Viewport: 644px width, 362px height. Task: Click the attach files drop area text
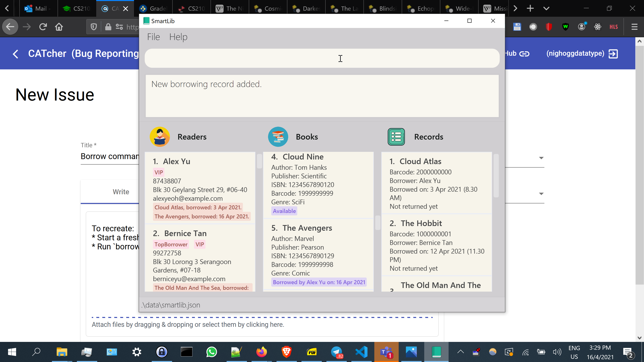(188, 324)
